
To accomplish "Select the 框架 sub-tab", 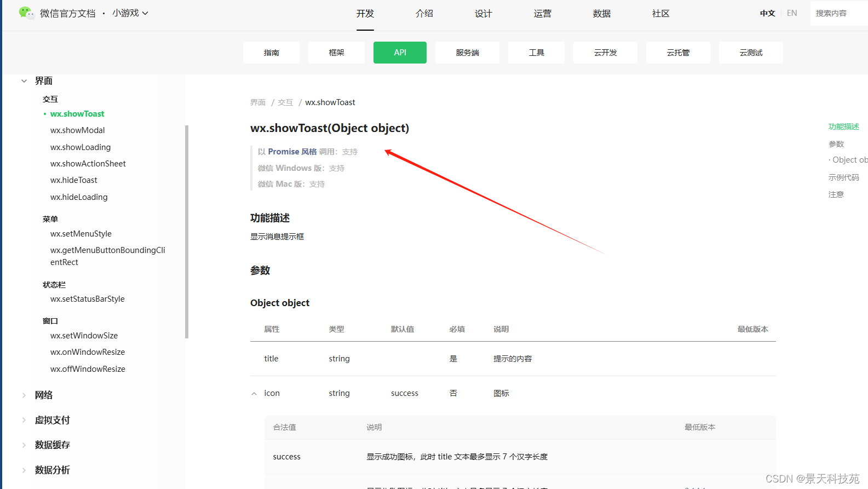I will pos(336,53).
